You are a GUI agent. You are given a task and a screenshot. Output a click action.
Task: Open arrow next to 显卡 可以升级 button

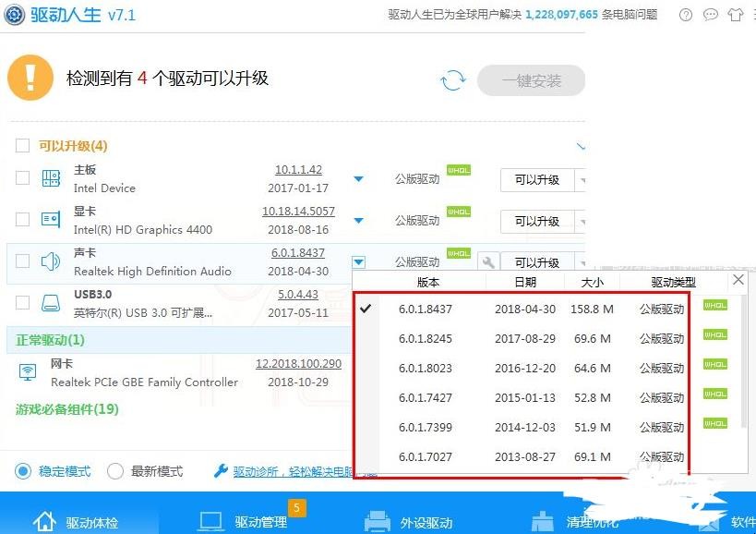click(x=581, y=222)
